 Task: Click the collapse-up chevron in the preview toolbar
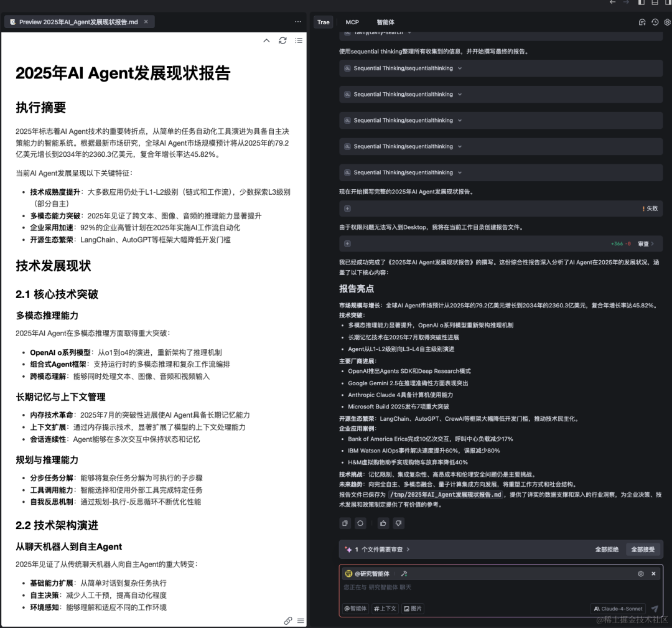point(266,40)
